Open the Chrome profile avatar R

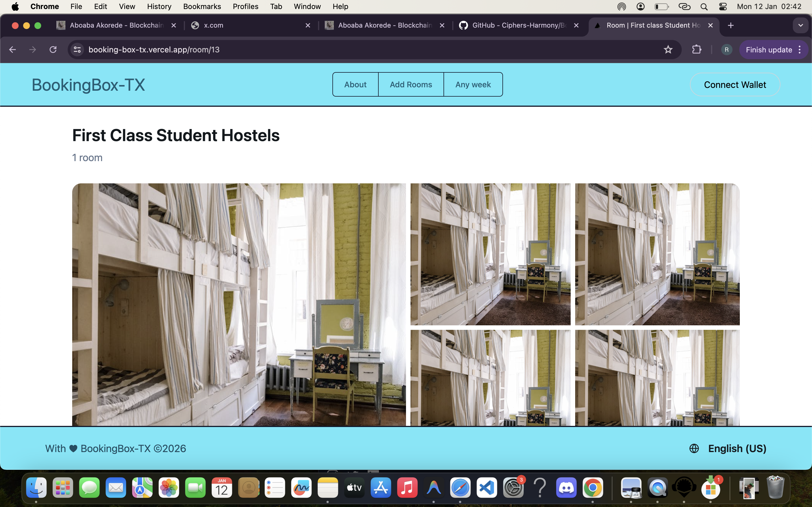click(x=727, y=50)
